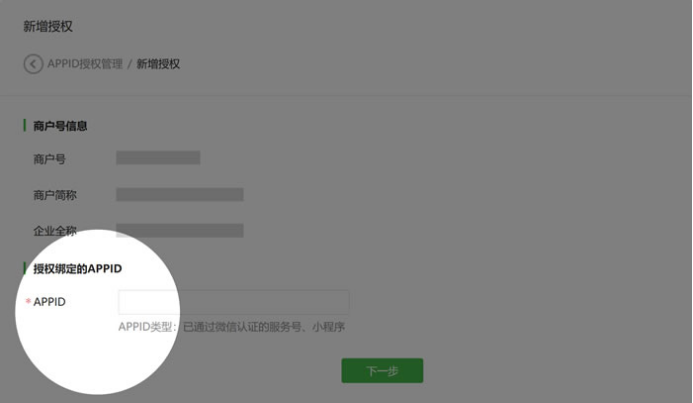
Task: Focus the APPID text input box
Action: [x=234, y=302]
